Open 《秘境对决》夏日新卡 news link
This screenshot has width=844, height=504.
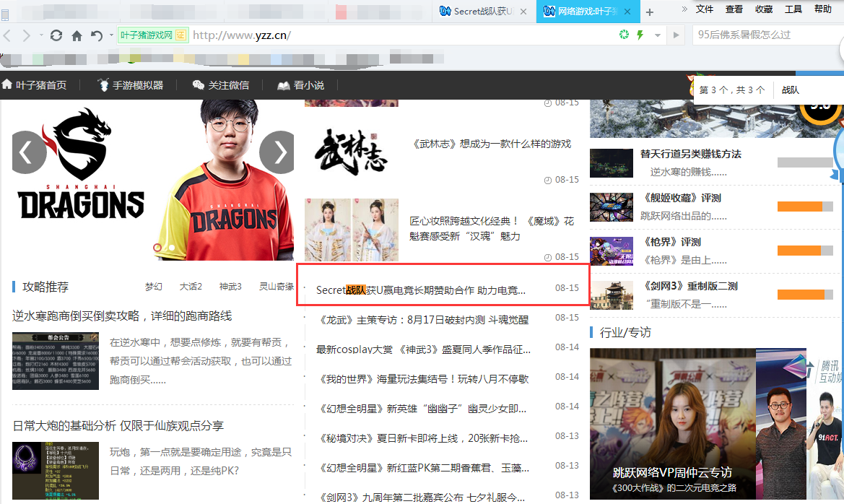pos(422,438)
